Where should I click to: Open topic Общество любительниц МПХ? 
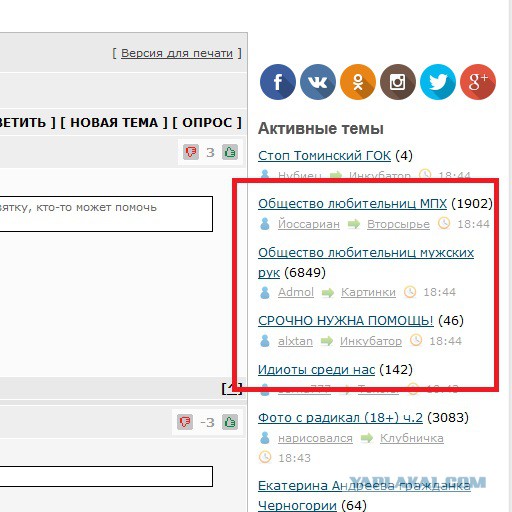coord(352,204)
